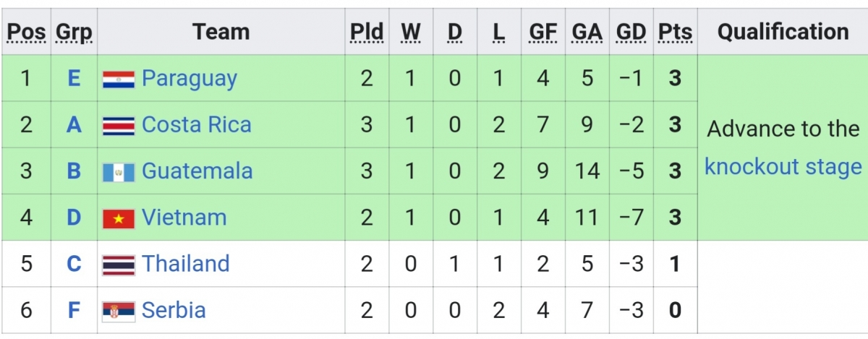Select the Group E link
868x339 pixels.
(74, 79)
